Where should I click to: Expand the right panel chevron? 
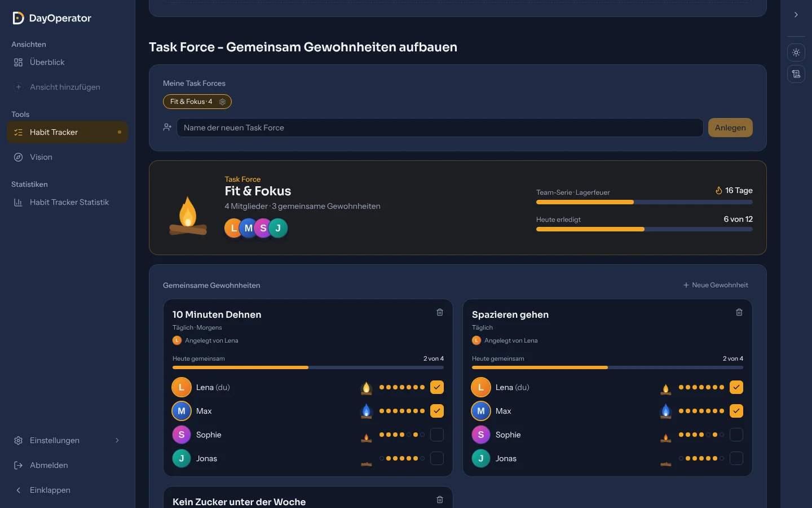[796, 15]
